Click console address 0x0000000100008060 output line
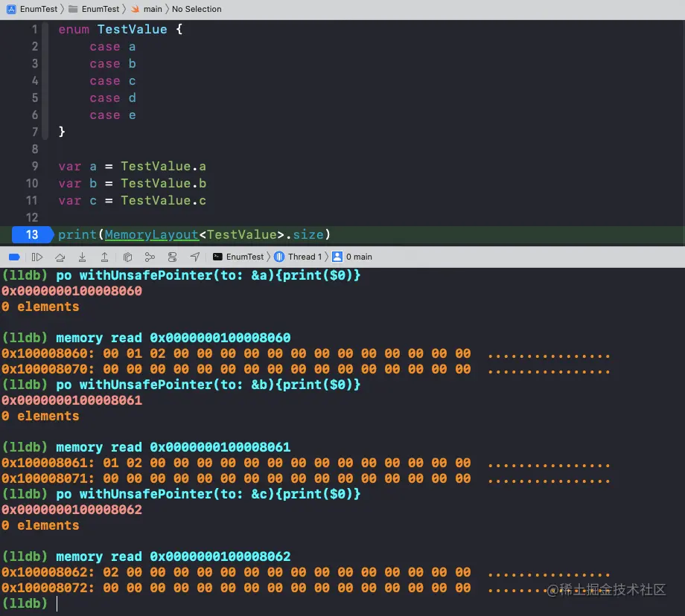Viewport: 685px width, 616px height. point(72,291)
